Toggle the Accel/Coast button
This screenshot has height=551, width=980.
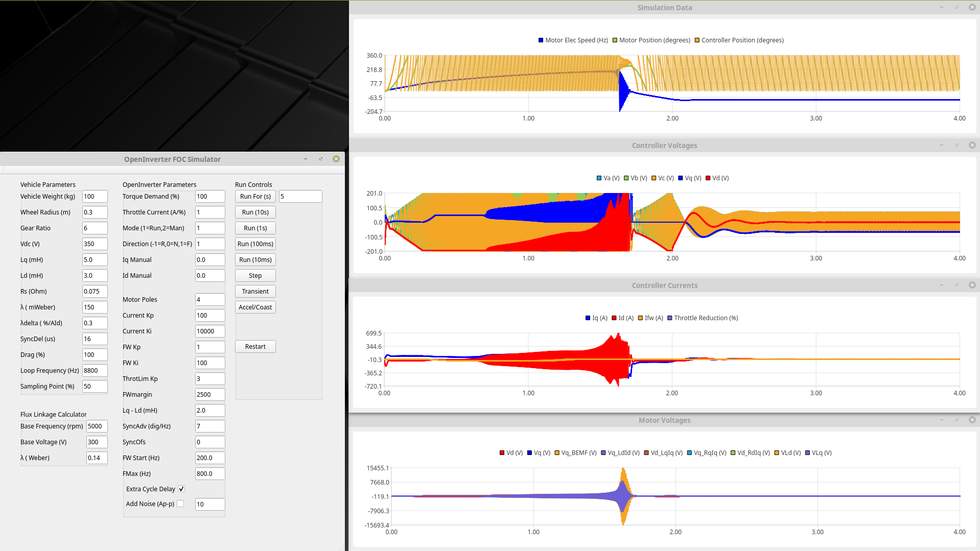pyautogui.click(x=255, y=307)
